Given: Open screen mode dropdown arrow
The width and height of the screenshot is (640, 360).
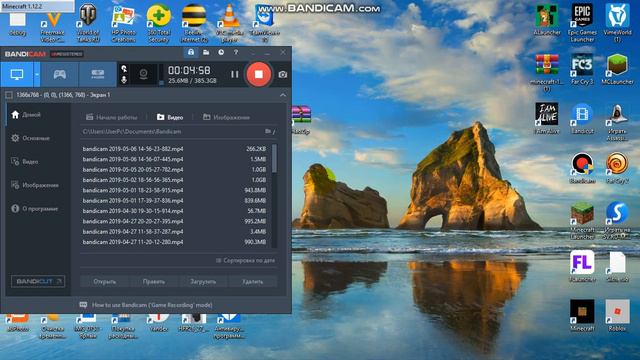Looking at the screenshot, I should tap(37, 74).
